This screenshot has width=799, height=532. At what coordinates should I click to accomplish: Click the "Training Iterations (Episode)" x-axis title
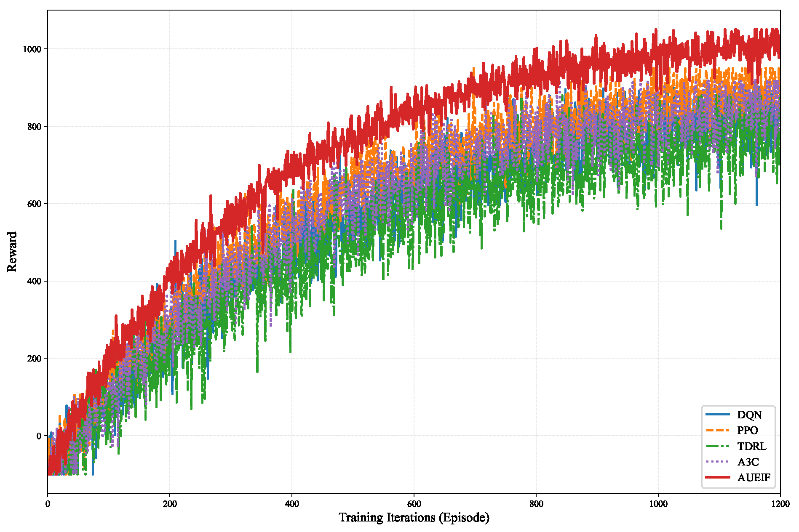click(x=414, y=517)
